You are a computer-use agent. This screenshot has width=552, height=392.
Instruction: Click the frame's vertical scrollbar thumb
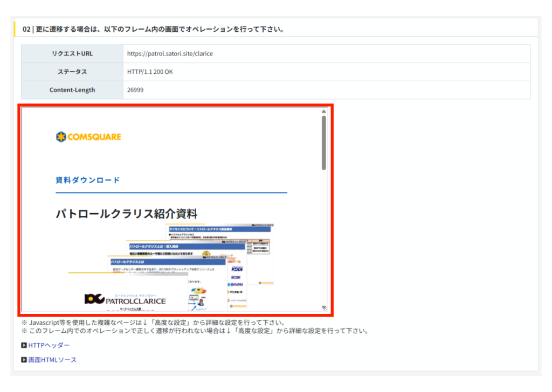(x=324, y=143)
